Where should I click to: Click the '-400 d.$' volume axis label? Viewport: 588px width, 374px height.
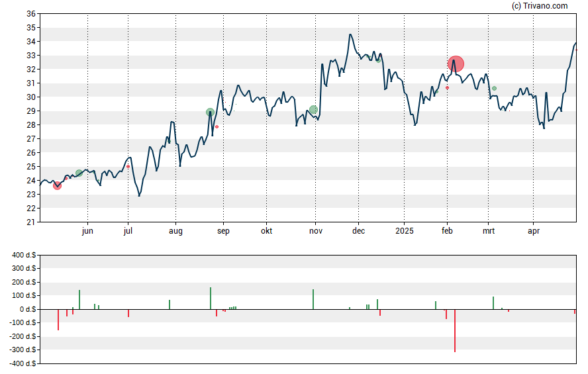(x=23, y=363)
